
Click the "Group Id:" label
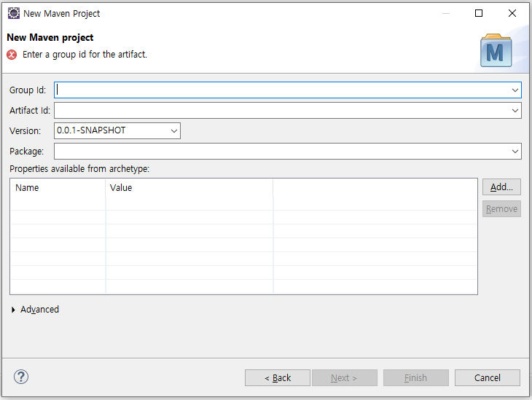pyautogui.click(x=28, y=90)
